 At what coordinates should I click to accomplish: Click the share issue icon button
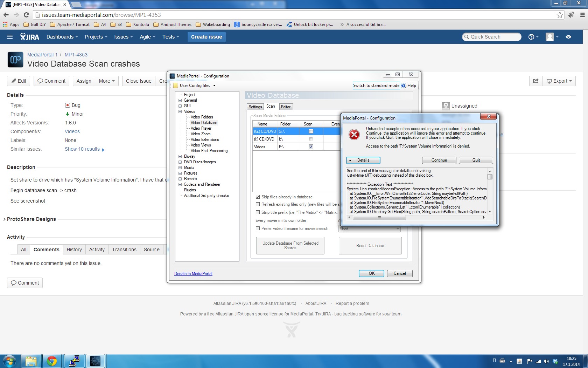coord(535,81)
